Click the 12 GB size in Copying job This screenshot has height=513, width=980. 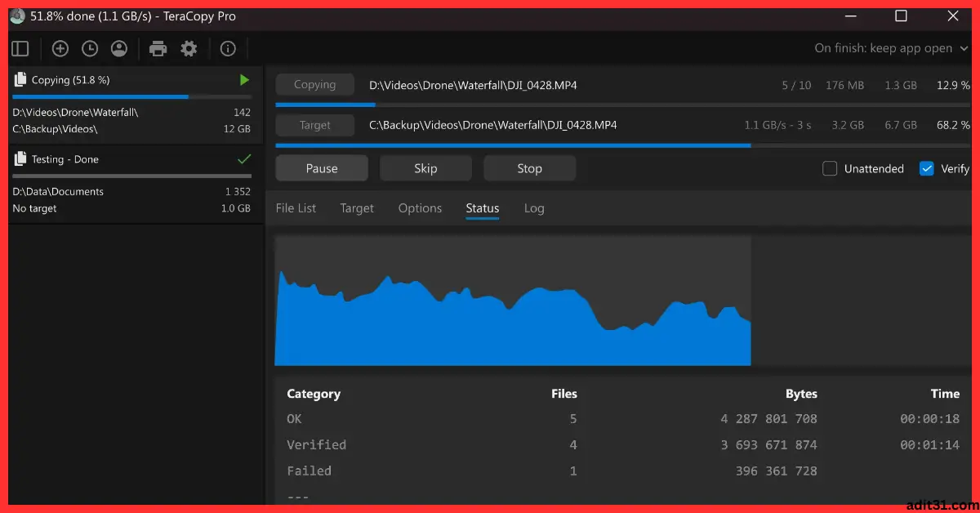237,129
